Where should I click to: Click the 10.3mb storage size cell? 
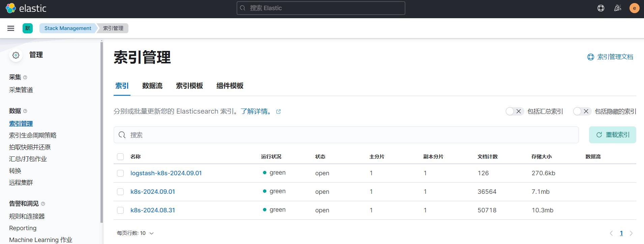(x=543, y=210)
